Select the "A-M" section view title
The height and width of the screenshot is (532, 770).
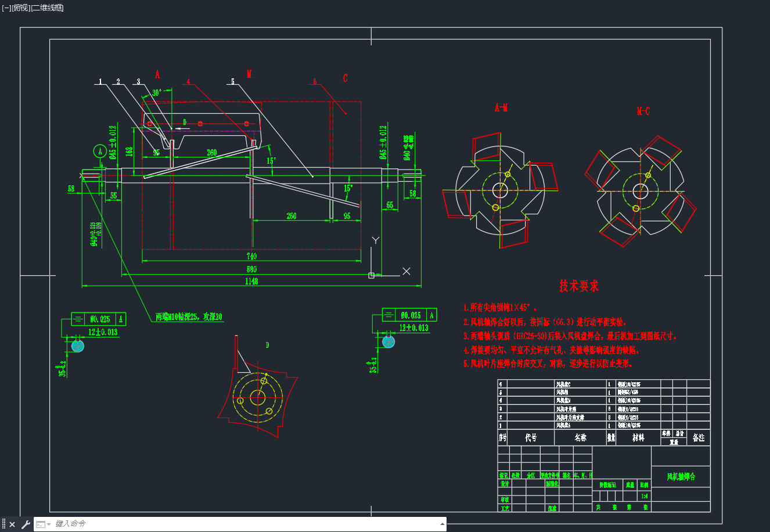click(x=501, y=107)
